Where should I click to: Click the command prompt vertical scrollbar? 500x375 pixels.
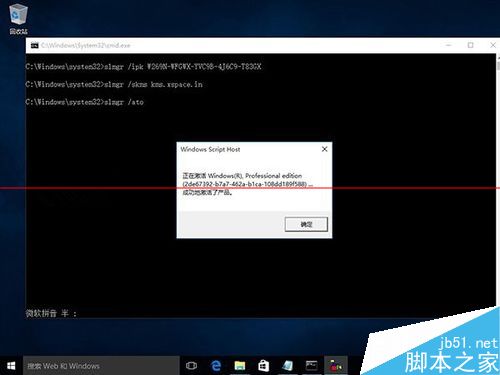(x=498, y=180)
